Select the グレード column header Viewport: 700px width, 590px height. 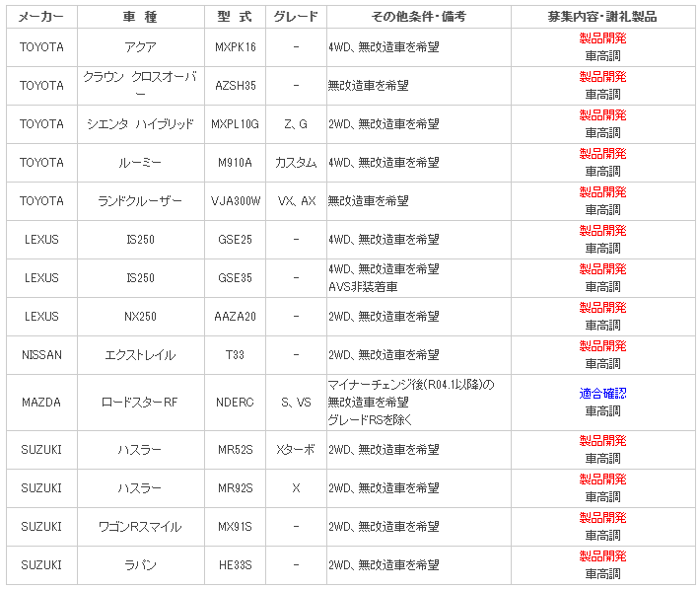click(x=296, y=17)
